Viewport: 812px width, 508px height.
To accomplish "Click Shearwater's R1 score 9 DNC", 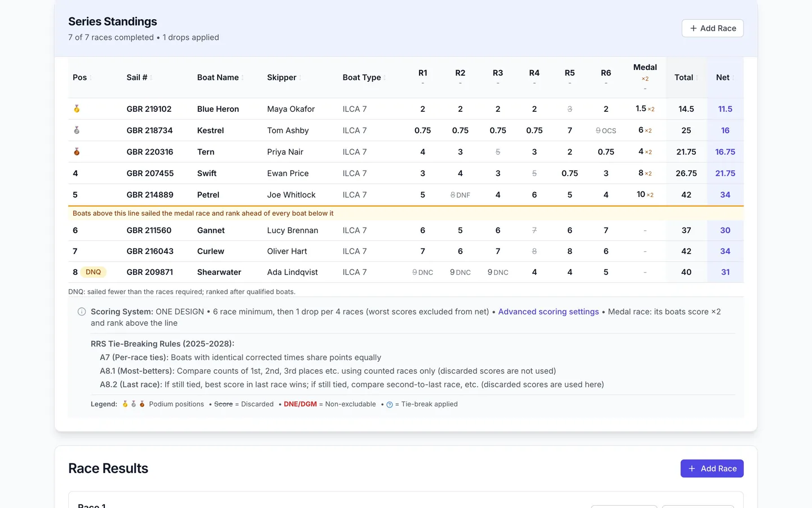I will [423, 273].
